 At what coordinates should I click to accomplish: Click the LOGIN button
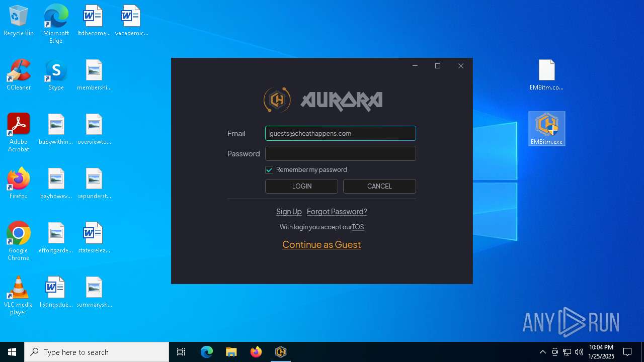[301, 186]
